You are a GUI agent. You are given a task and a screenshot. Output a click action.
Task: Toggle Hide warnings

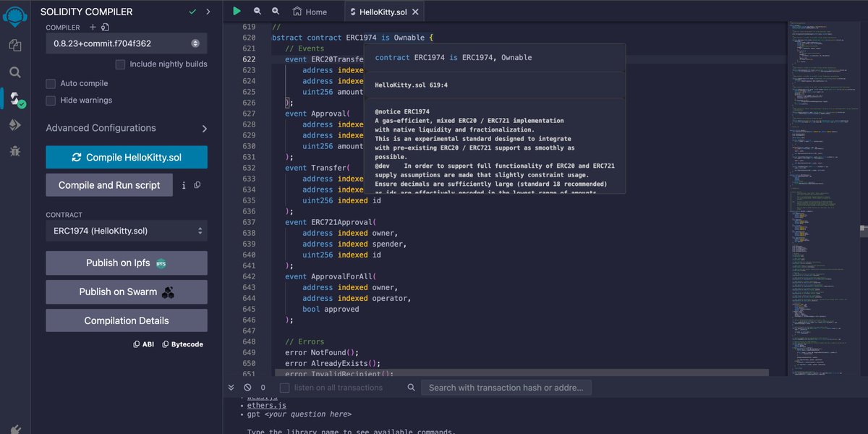tap(51, 101)
